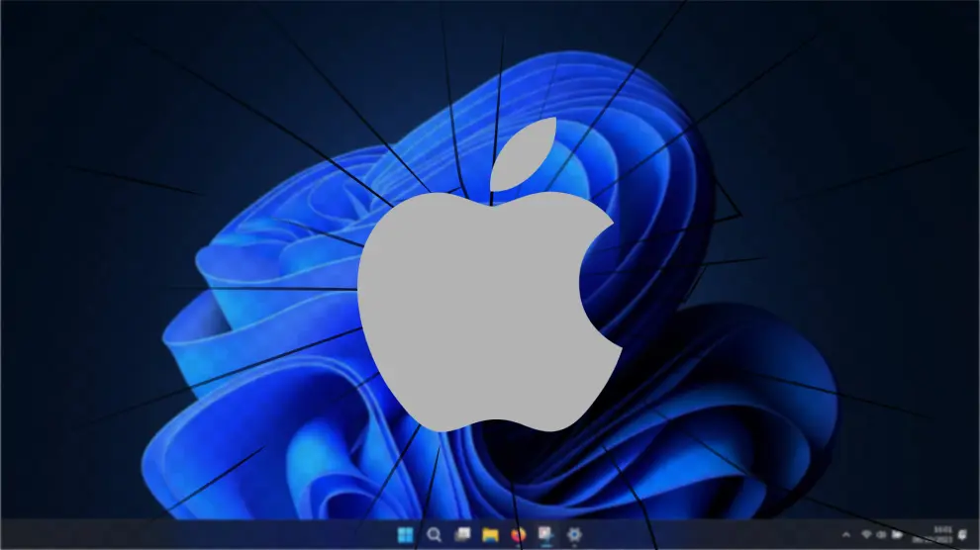Expand the hidden system tray icons chevron
The width and height of the screenshot is (980, 550).
coord(845,535)
